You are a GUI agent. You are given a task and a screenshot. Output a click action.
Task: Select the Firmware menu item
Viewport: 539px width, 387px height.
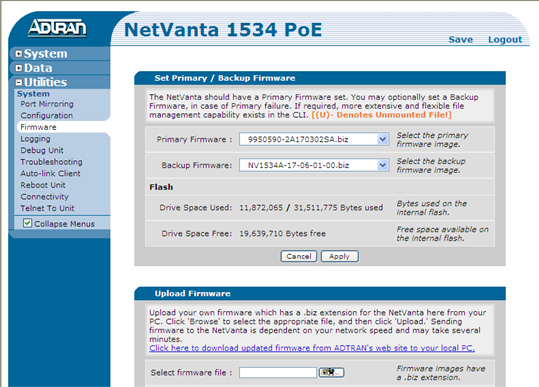point(38,127)
